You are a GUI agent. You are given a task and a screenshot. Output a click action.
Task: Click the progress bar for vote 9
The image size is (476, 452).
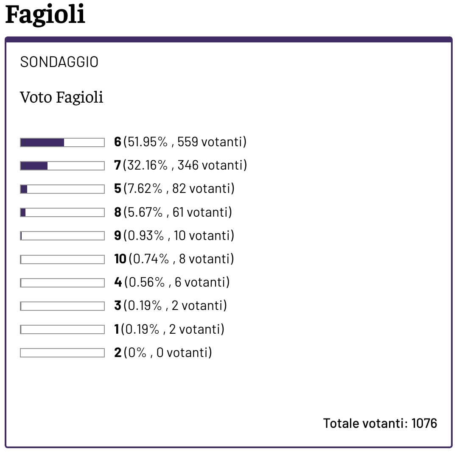click(62, 236)
